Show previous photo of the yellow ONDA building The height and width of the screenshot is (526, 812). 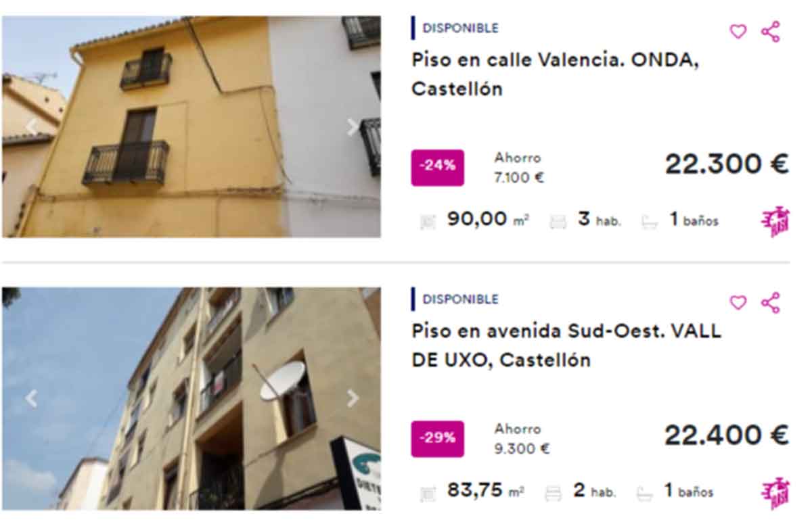(x=31, y=127)
